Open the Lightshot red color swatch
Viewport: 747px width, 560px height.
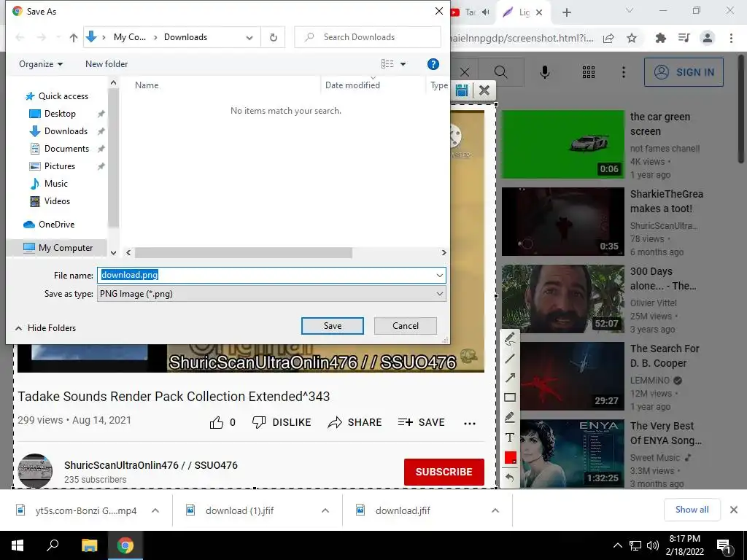tap(510, 458)
